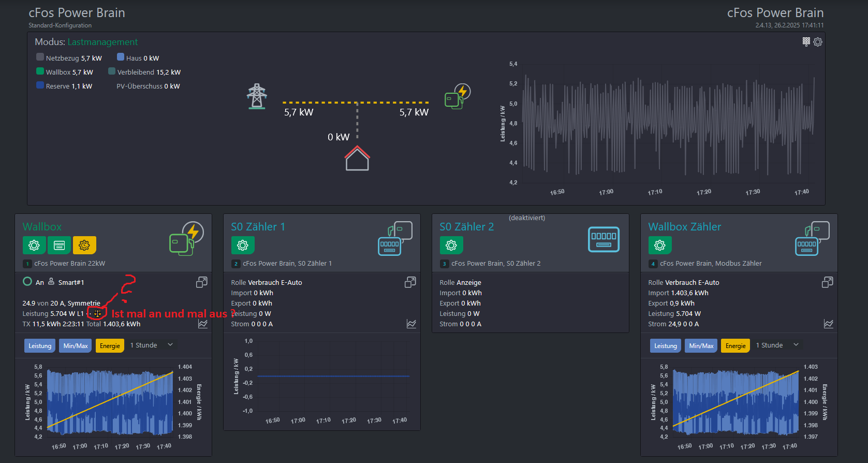This screenshot has width=868, height=463.
Task: Select the '(deaktiviert)' label on S0 Zähler 2
Action: [x=527, y=218]
